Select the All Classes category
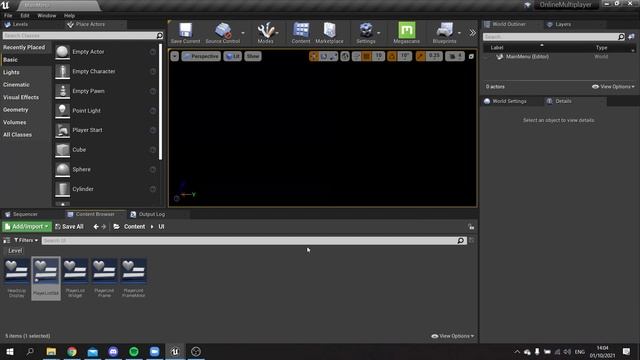Screen dimensions: 640x360 [x=18, y=135]
